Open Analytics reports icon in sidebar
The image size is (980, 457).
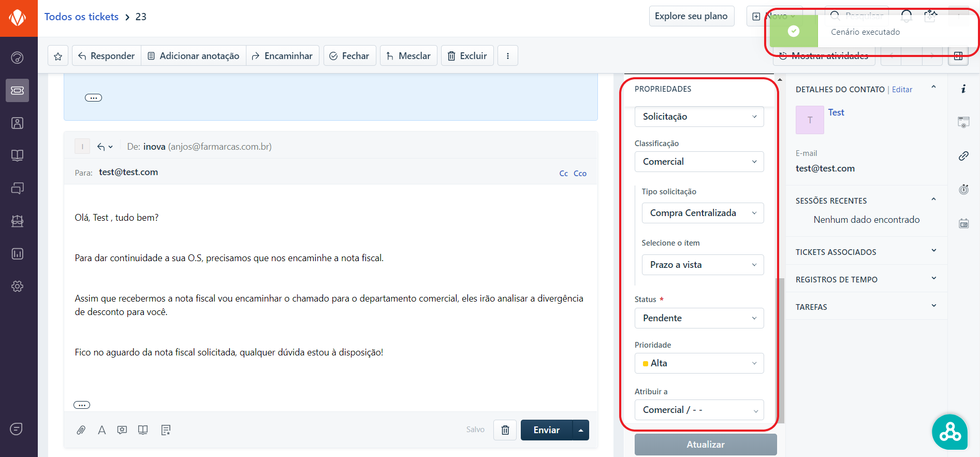18,254
